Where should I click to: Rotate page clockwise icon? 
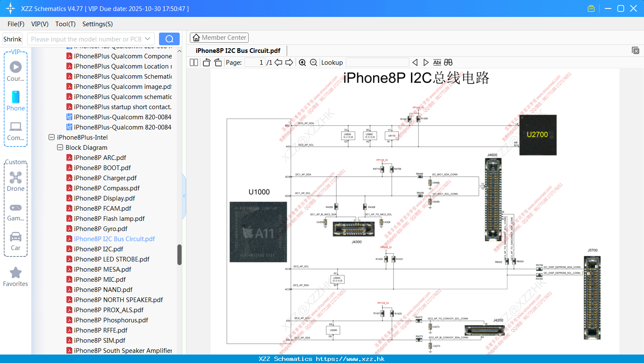pos(218,62)
